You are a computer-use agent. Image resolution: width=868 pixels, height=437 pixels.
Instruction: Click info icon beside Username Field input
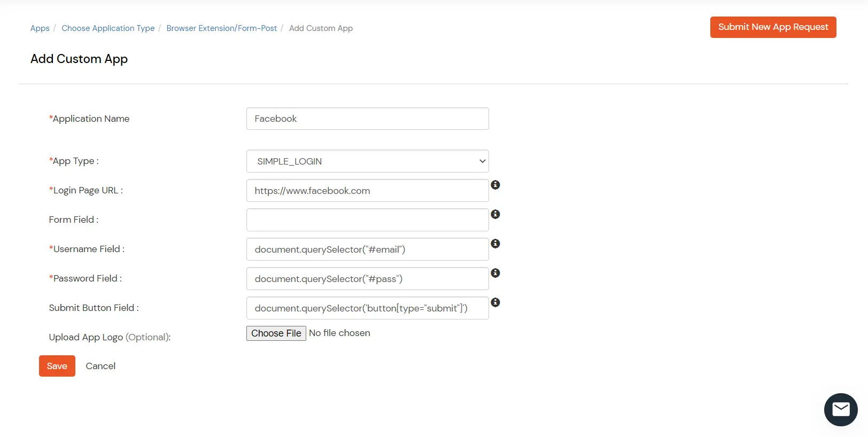coord(495,244)
